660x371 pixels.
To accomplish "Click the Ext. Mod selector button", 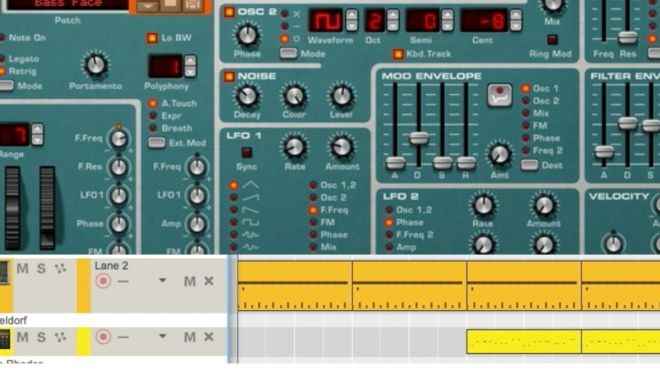I will click(x=157, y=143).
